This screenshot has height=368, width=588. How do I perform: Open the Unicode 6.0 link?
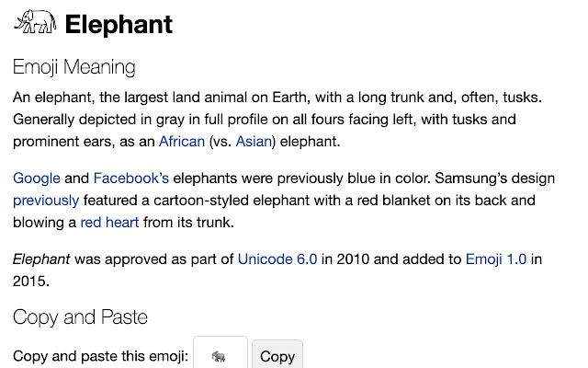[277, 259]
